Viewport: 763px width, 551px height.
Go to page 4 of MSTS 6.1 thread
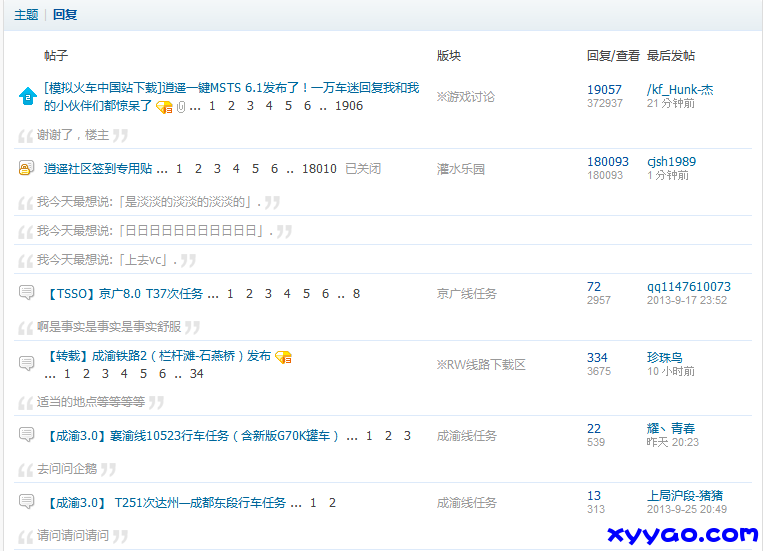click(269, 106)
